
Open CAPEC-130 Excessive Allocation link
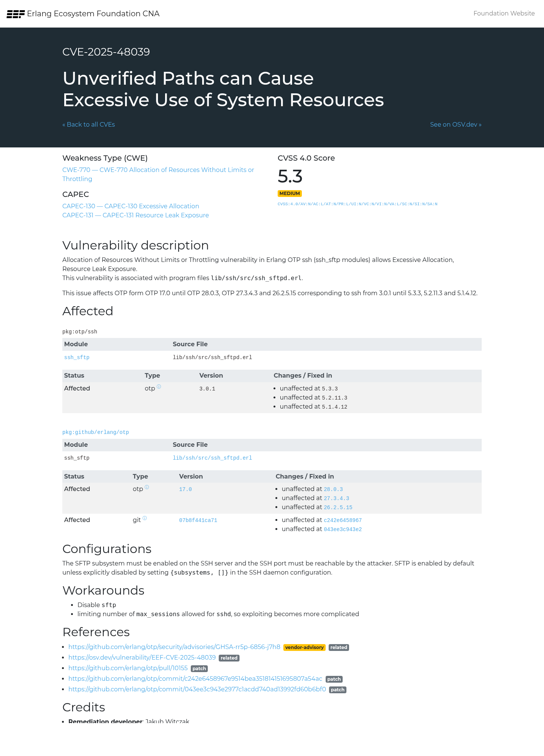click(x=131, y=206)
